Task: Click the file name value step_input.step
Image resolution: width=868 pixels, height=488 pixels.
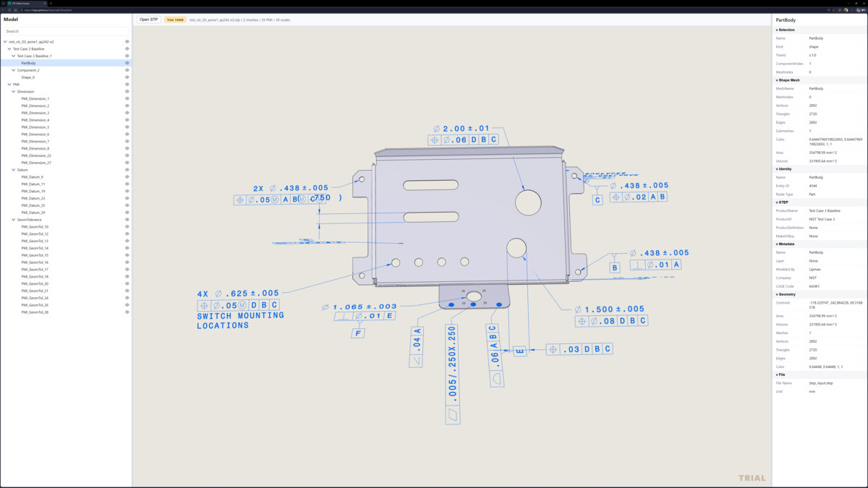Action: coord(821,383)
